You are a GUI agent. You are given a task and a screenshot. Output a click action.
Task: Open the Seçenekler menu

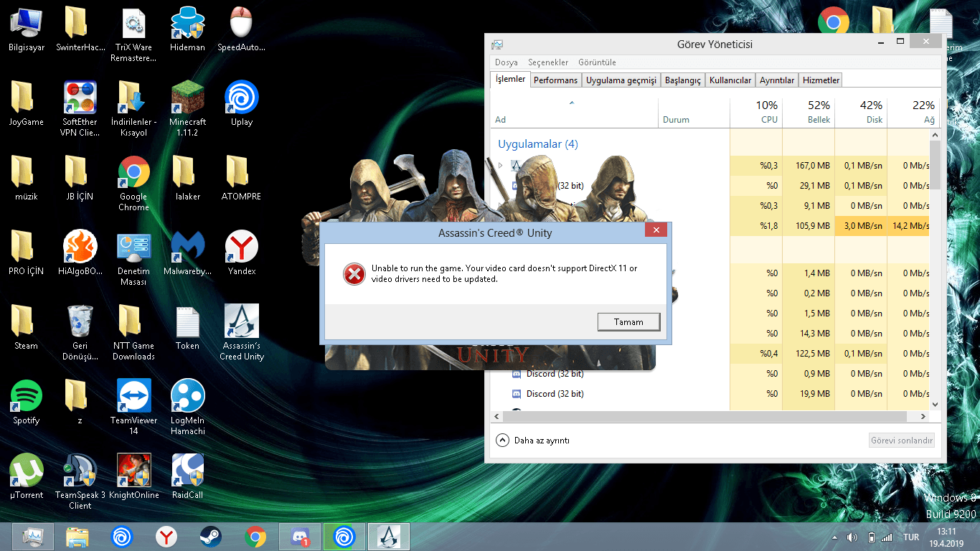[x=548, y=62]
